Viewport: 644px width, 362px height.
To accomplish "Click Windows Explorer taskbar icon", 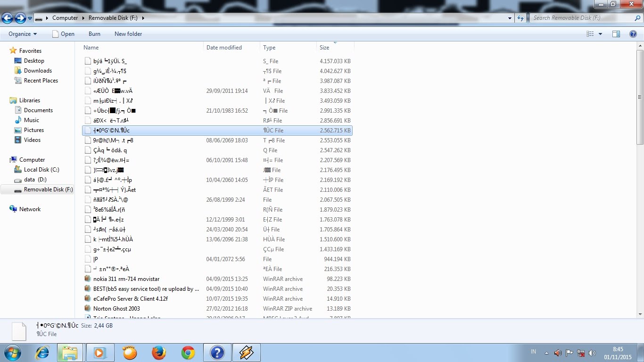I will [x=70, y=353].
